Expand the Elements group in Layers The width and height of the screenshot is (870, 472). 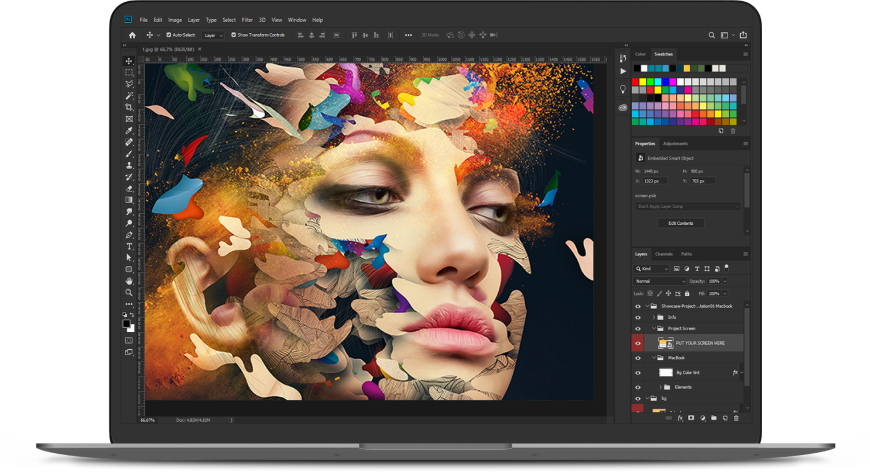pos(660,387)
